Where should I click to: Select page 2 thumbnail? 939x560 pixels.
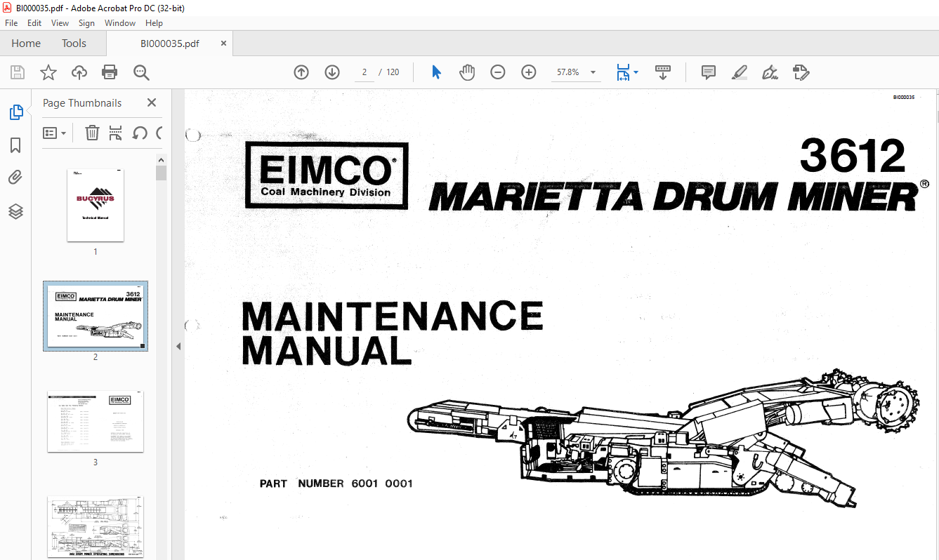click(x=96, y=316)
